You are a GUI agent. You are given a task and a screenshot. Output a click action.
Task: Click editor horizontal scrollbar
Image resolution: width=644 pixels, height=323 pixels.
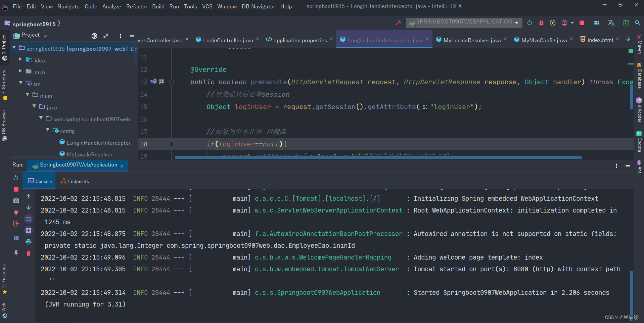378,157
